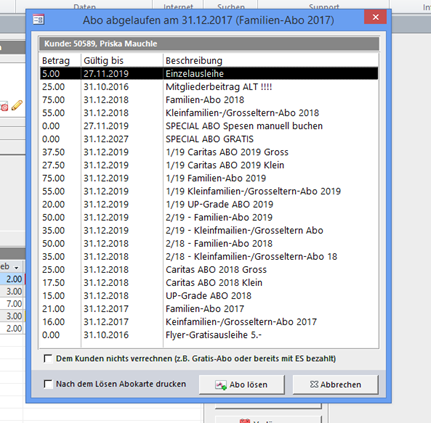Click the dialog window icon in the title bar
The image size is (431, 423).
coord(39,20)
